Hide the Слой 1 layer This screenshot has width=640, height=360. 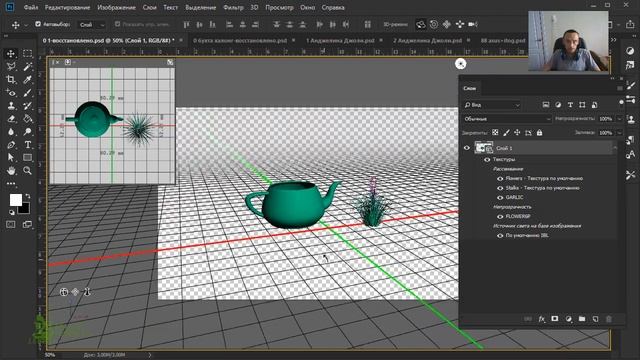click(x=467, y=148)
